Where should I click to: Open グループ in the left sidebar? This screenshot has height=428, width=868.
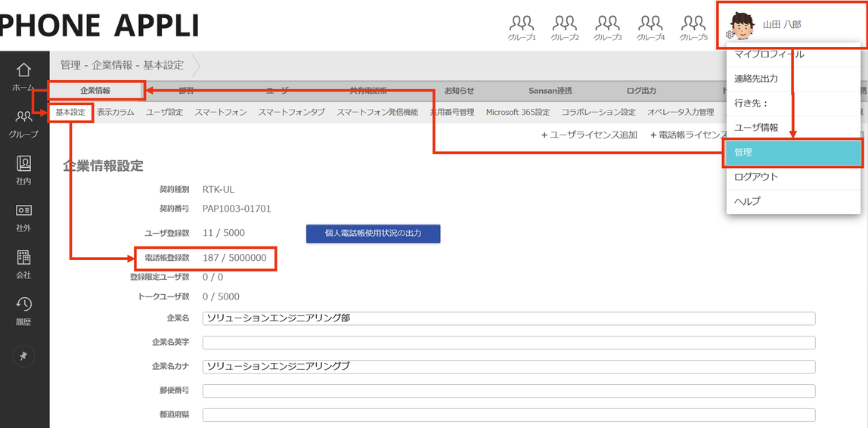point(23,123)
